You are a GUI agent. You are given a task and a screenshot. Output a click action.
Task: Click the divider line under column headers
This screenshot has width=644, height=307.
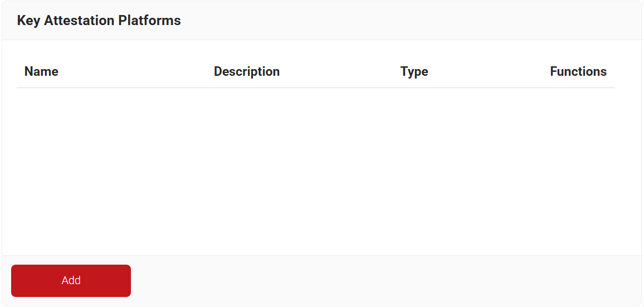tap(316, 87)
